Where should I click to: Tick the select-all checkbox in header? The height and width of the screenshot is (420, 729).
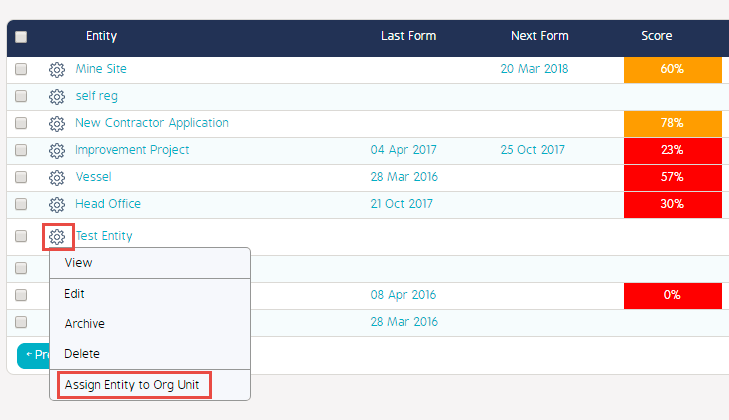click(x=21, y=37)
